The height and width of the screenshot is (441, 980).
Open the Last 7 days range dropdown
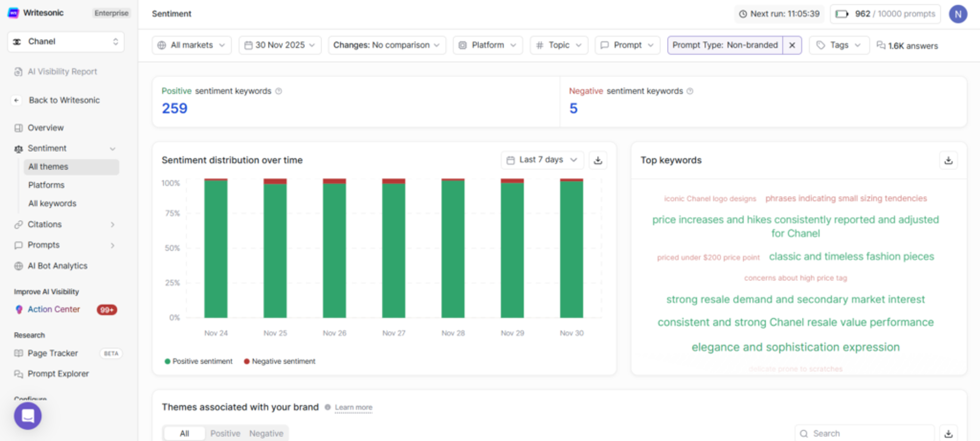[x=542, y=160]
